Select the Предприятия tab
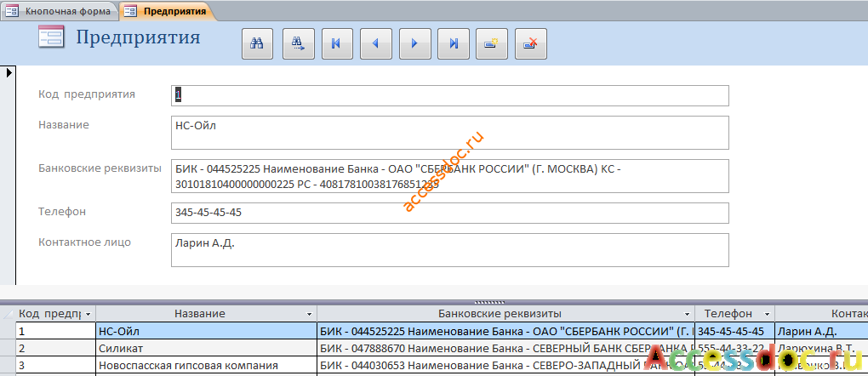868x376 pixels. tap(167, 11)
